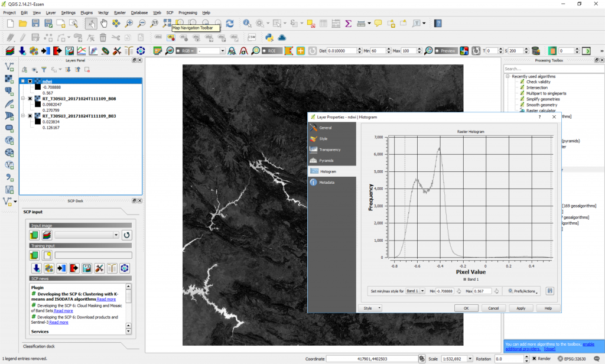Toggle the Render checkbox in status bar
605x364 pixels.
pyautogui.click(x=535, y=359)
